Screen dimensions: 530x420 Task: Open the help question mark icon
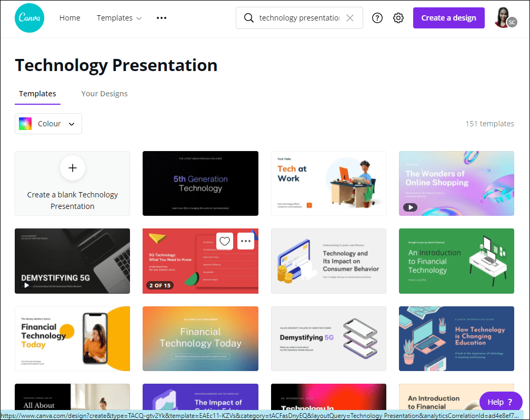point(377,17)
